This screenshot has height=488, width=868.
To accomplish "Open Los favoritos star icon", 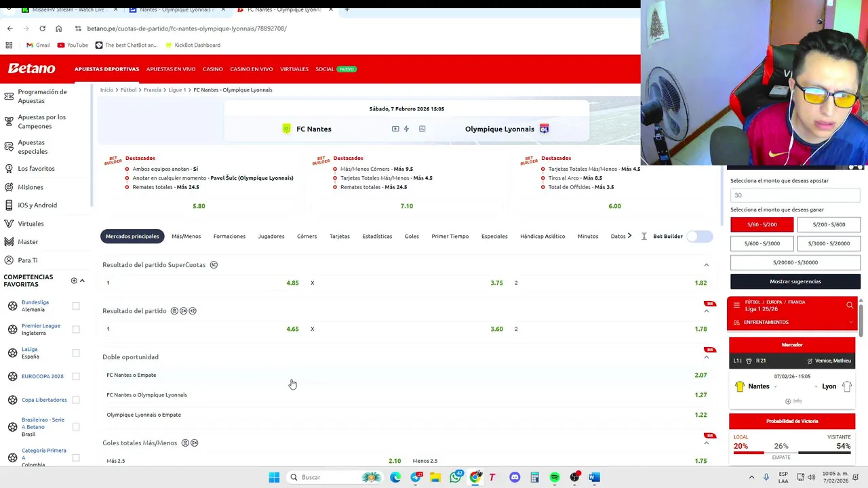I will [x=9, y=168].
